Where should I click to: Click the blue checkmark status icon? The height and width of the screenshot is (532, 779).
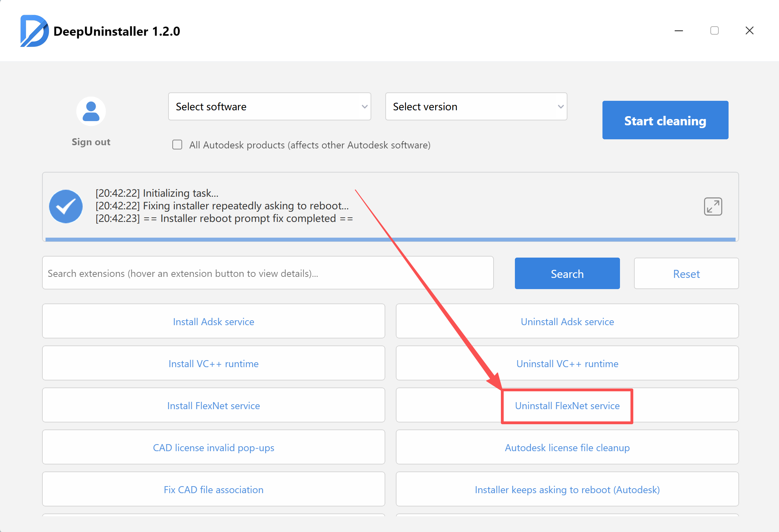[x=66, y=206]
